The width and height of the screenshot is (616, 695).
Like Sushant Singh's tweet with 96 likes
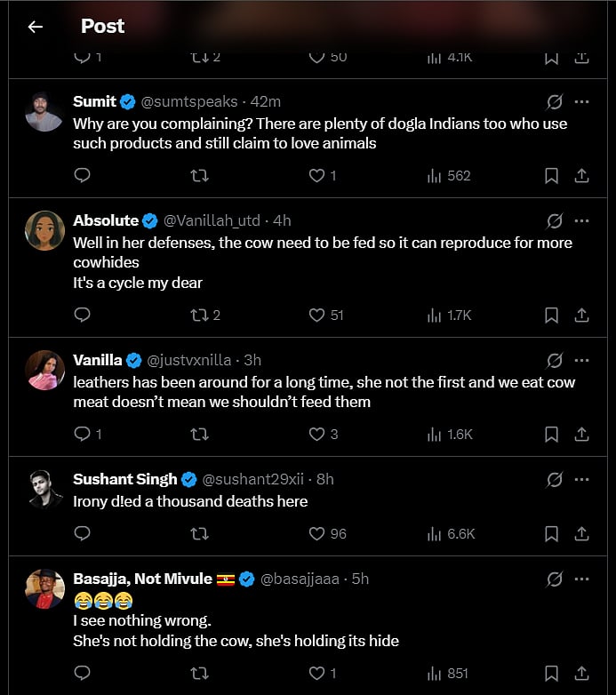coord(317,533)
